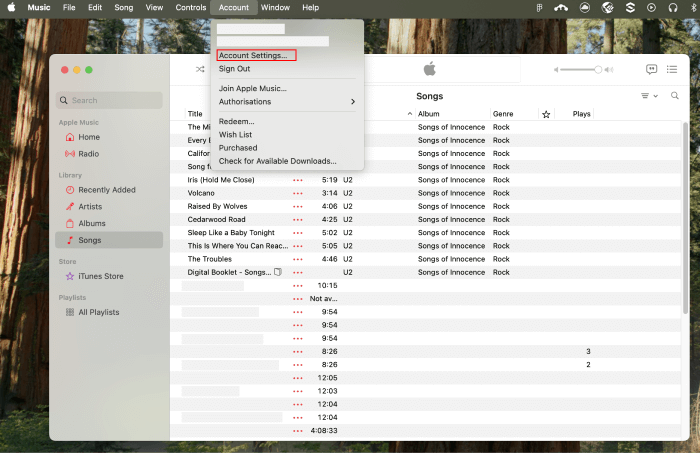700x453 pixels.
Task: Show the Playing Next queue list icon
Action: [x=672, y=69]
